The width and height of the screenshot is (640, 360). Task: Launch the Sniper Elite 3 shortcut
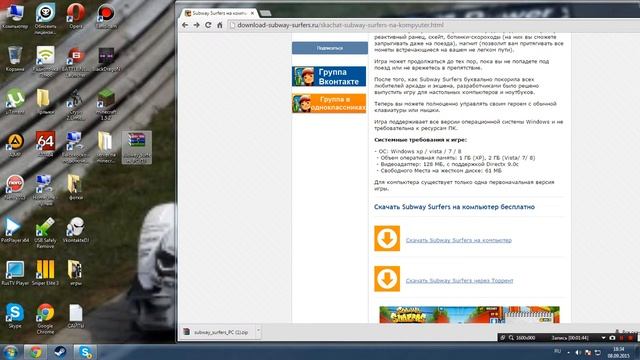click(45, 273)
